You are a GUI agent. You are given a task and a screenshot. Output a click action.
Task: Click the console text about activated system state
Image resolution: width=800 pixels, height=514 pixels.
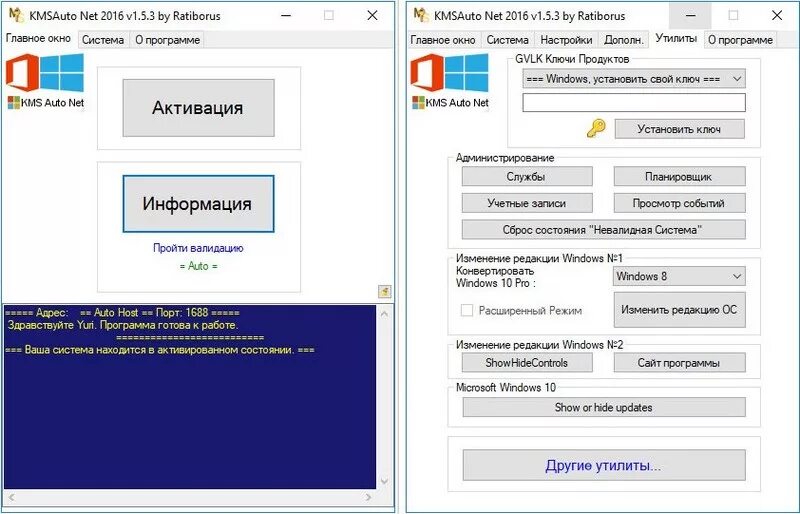(x=159, y=350)
